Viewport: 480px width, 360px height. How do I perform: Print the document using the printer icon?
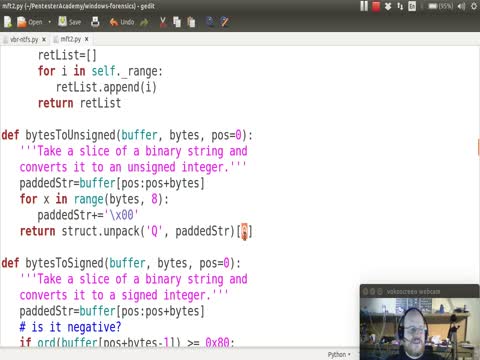pos(95,22)
